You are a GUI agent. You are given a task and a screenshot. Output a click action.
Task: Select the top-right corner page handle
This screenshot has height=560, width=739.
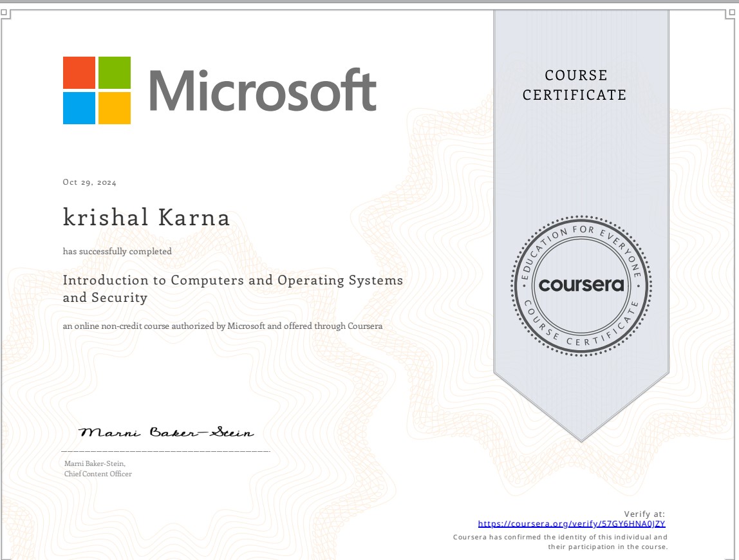(734, 12)
